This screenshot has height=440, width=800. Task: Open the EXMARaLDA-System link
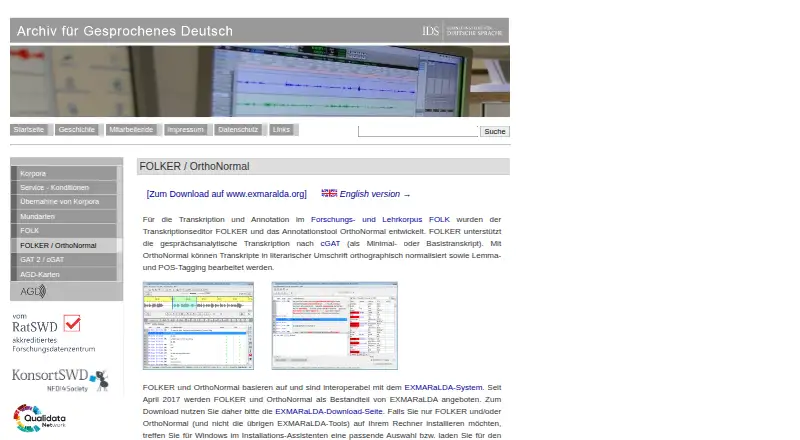click(x=443, y=387)
